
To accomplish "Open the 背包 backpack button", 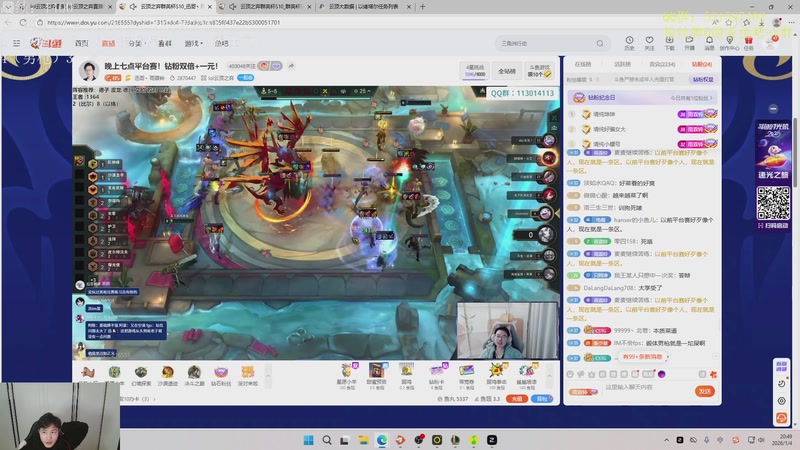I will point(542,398).
